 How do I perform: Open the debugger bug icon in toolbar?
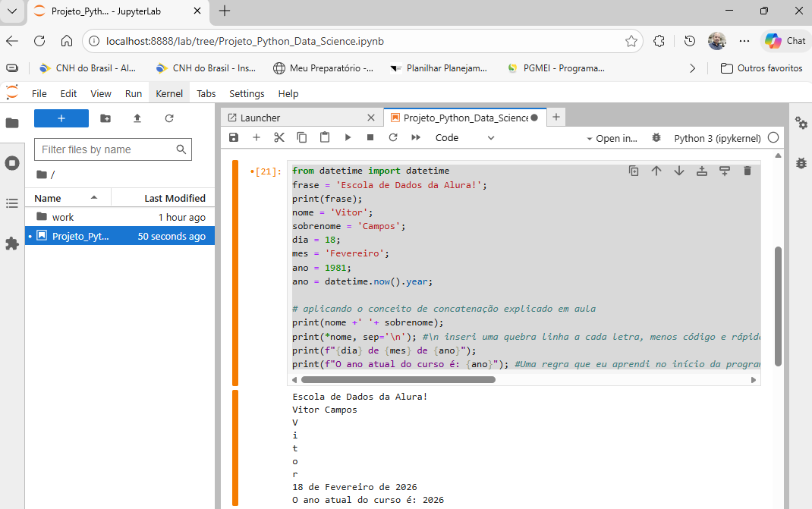pyautogui.click(x=656, y=138)
